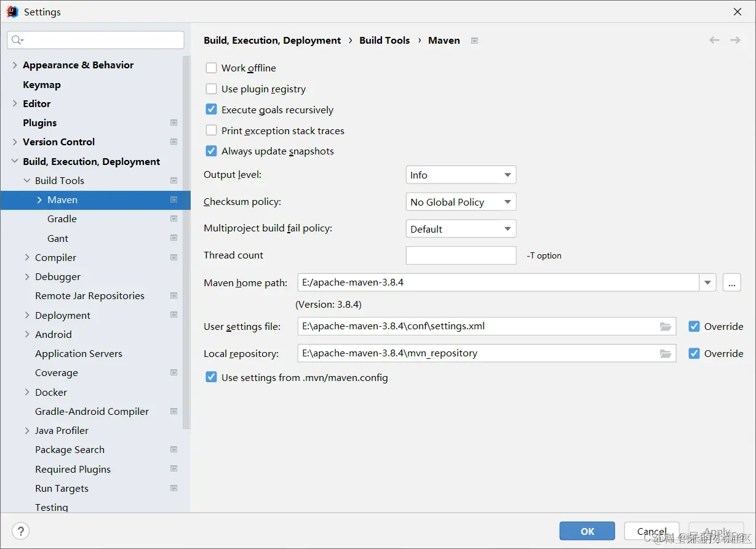
Task: Open the Output level dropdown
Action: (461, 175)
